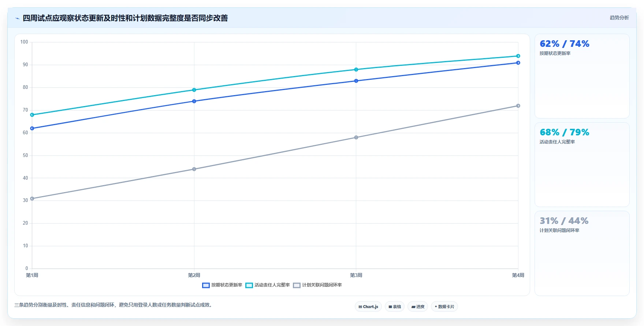Select the cyan 第1周 point at 68
The width and height of the screenshot is (644, 326).
click(x=32, y=115)
